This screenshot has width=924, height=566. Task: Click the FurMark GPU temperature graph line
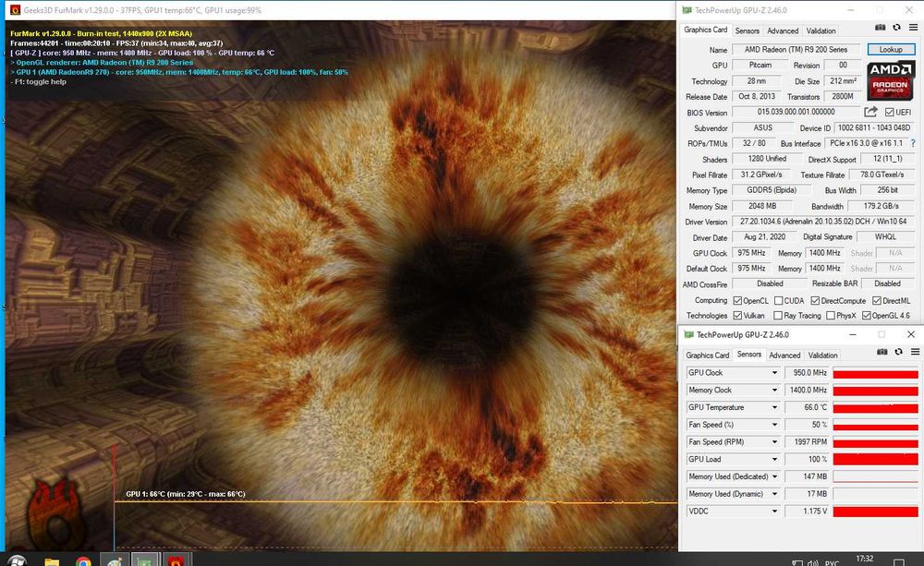(x=396, y=501)
